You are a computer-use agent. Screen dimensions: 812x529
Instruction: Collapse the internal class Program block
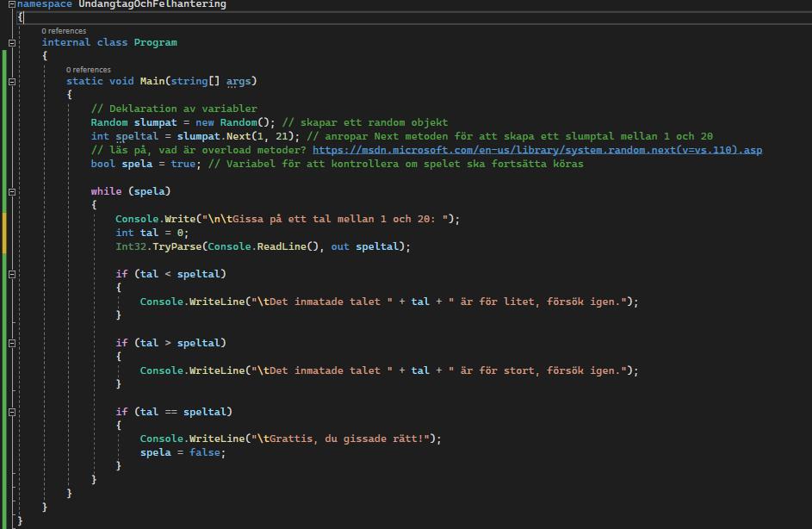(12, 43)
